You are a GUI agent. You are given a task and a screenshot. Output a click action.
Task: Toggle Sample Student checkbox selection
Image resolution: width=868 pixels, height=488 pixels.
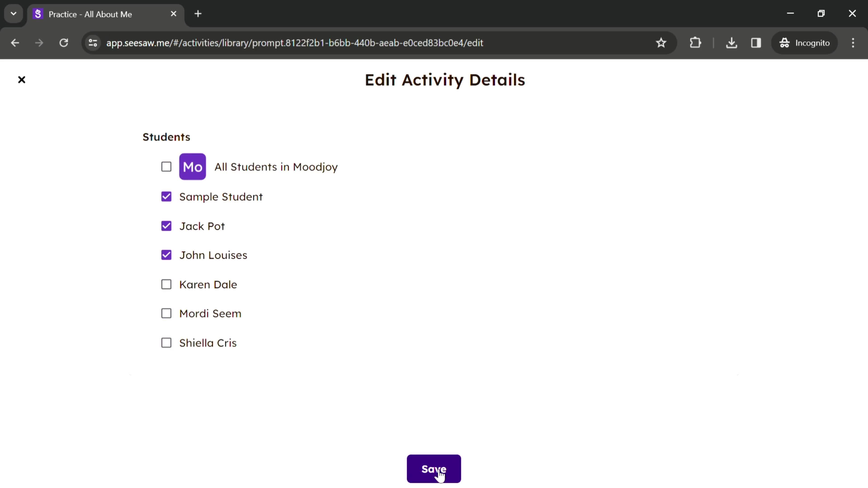coord(166,197)
